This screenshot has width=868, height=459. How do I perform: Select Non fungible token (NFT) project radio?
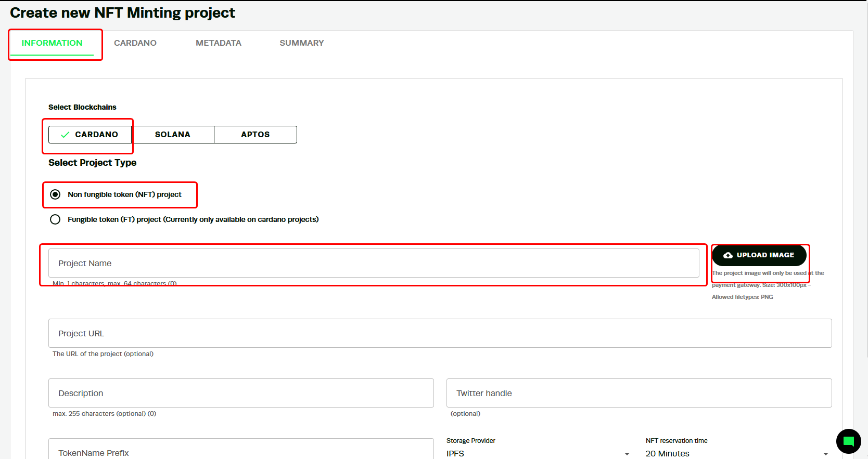tap(55, 194)
